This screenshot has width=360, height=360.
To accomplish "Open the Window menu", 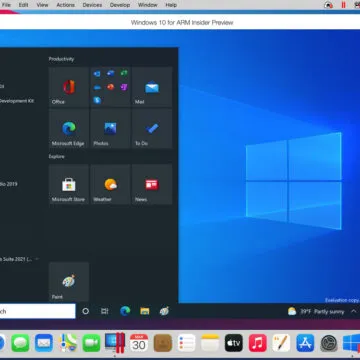I will click(x=148, y=5).
